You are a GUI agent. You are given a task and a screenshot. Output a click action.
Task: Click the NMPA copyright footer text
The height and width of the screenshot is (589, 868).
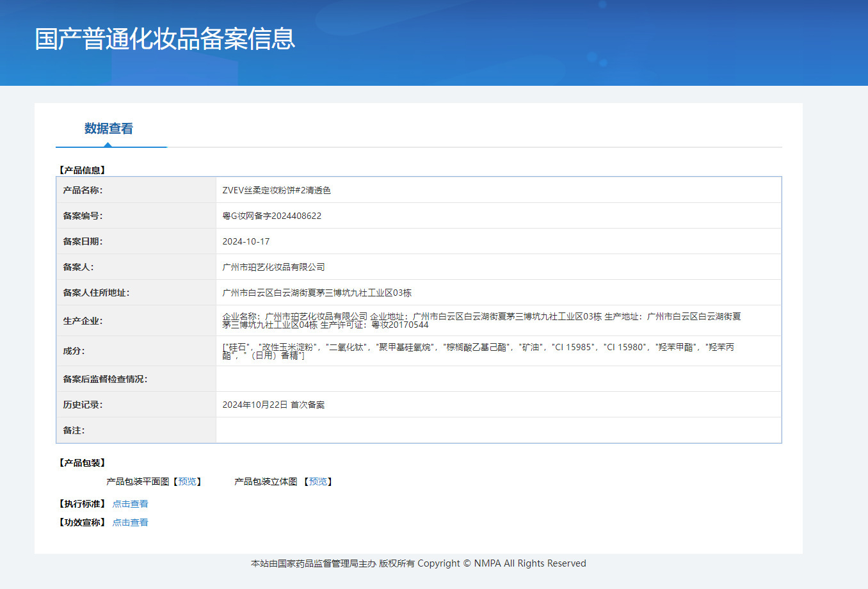click(x=419, y=563)
